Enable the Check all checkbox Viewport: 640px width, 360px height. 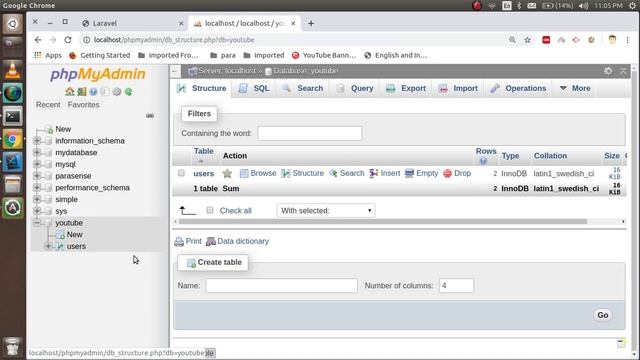[x=210, y=210]
